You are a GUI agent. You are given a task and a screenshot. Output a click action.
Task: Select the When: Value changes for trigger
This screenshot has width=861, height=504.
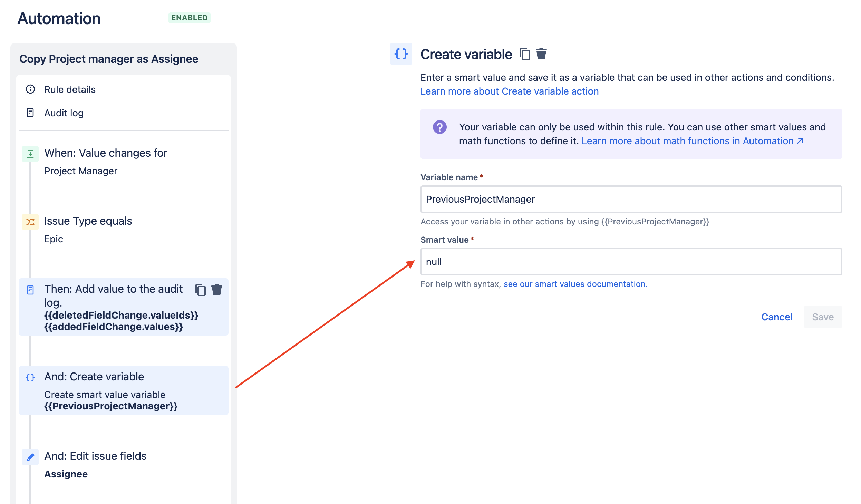106,153
